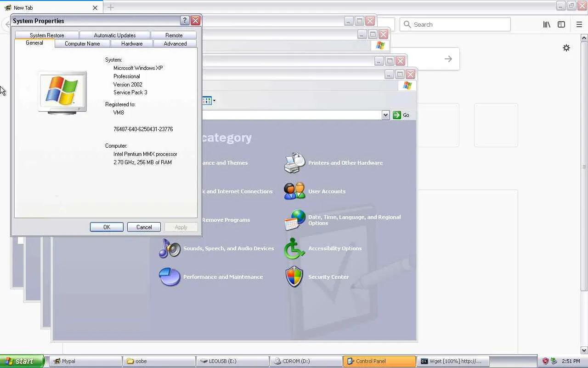Click the 2:51 PM taskbar clock
Screen dimensions: 588x368
[571, 361]
